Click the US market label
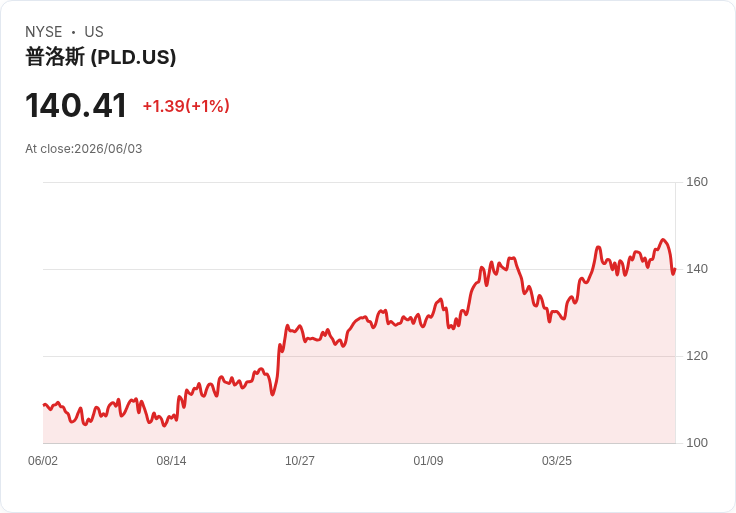 94,32
